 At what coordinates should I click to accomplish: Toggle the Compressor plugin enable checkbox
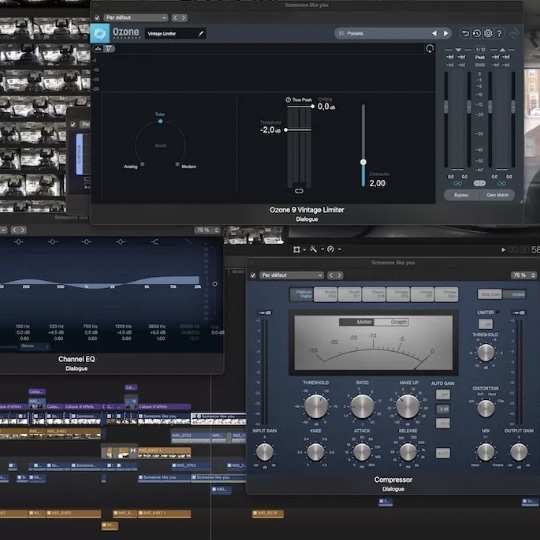tap(253, 276)
